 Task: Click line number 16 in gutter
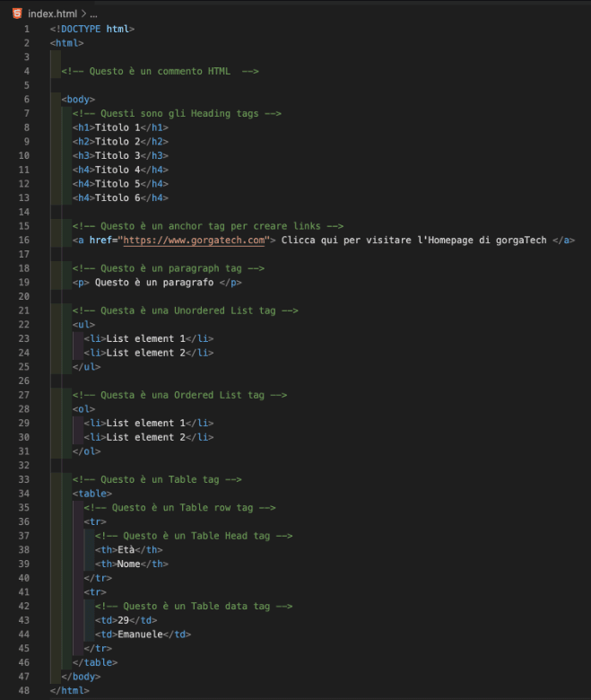tap(24, 241)
